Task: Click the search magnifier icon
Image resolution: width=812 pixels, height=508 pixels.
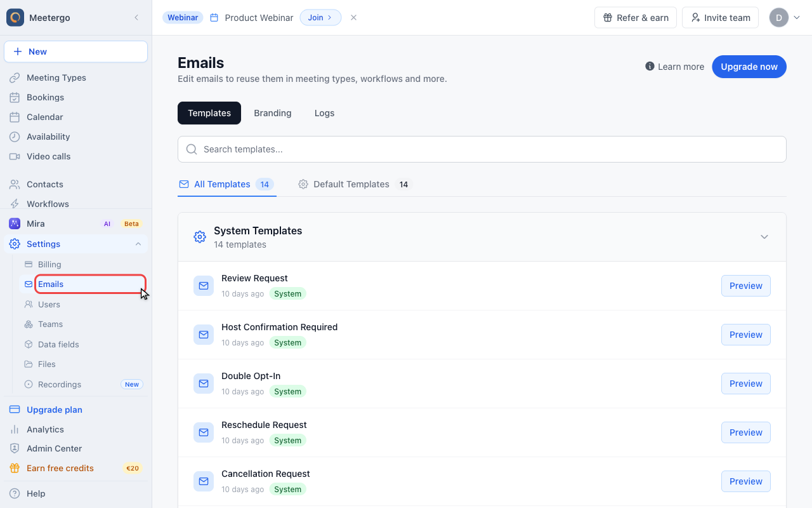Action: pyautogui.click(x=192, y=149)
